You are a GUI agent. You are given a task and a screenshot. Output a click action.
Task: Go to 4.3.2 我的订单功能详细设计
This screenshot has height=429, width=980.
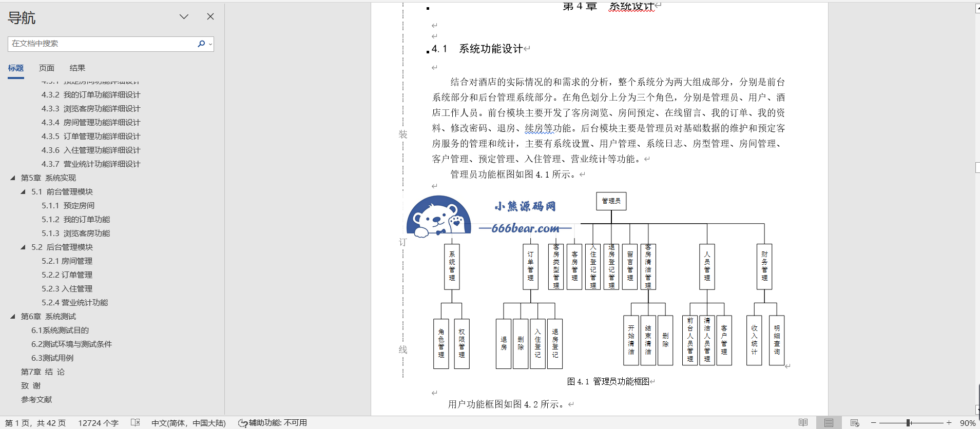point(91,95)
